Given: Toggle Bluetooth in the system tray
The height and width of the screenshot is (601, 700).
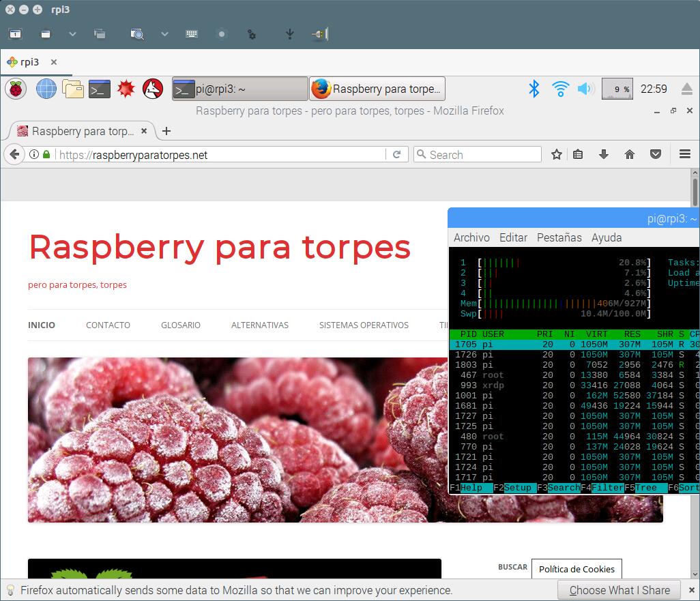Looking at the screenshot, I should [x=534, y=89].
